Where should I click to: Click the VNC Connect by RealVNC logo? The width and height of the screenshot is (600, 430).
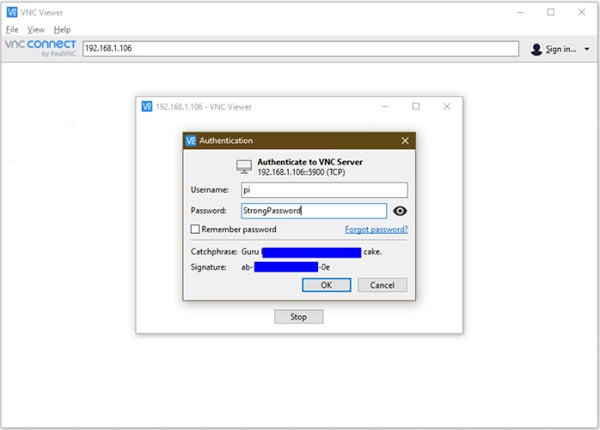pyautogui.click(x=41, y=48)
